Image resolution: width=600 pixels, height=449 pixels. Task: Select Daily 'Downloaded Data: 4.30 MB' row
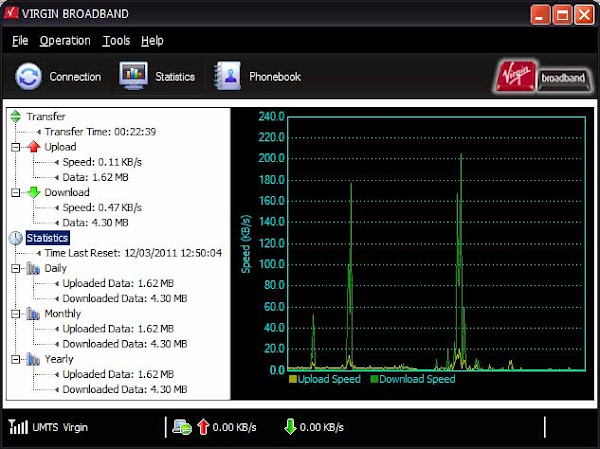[x=125, y=298]
